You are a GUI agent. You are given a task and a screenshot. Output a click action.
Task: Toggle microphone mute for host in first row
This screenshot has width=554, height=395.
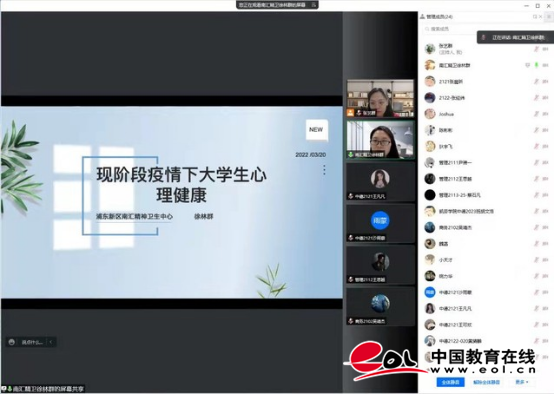point(536,49)
